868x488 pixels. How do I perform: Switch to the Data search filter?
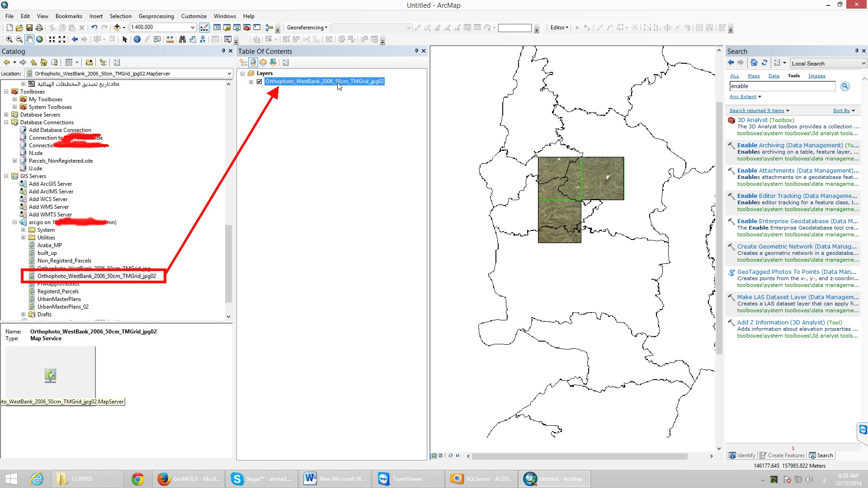pyautogui.click(x=774, y=76)
